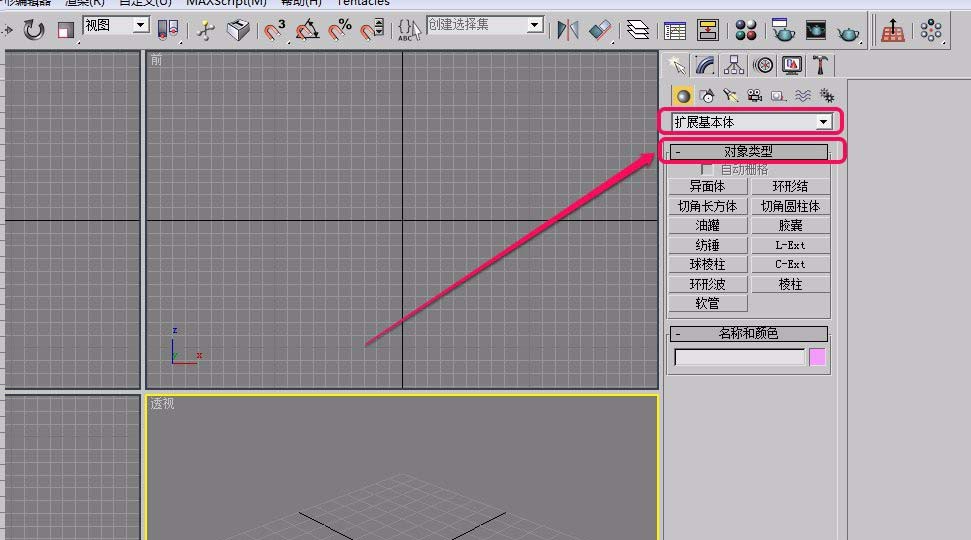Click the 切角长方体 button
971x540 pixels.
tap(707, 206)
